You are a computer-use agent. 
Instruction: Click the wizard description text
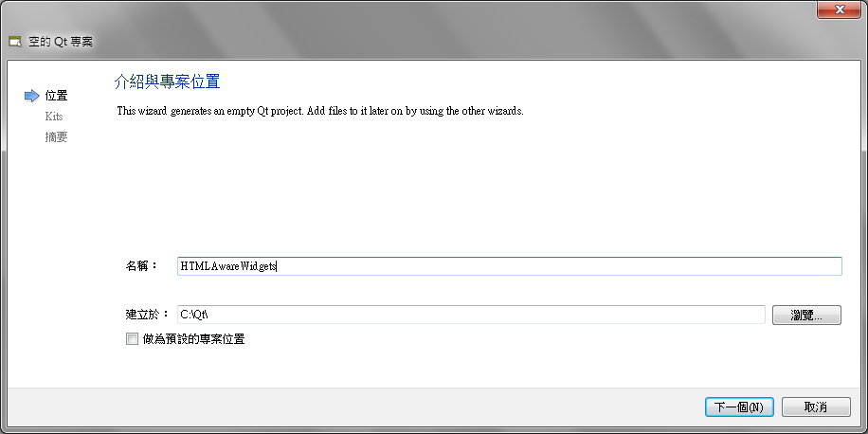(x=320, y=111)
